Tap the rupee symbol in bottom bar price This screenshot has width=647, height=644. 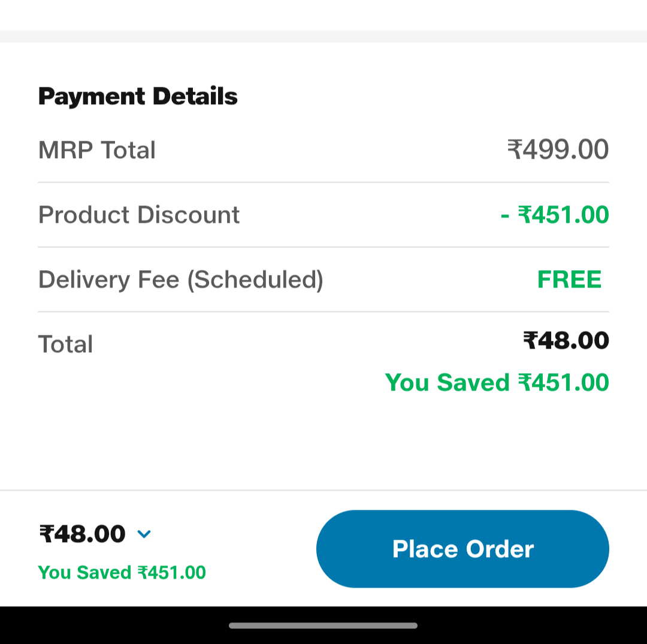tap(46, 534)
